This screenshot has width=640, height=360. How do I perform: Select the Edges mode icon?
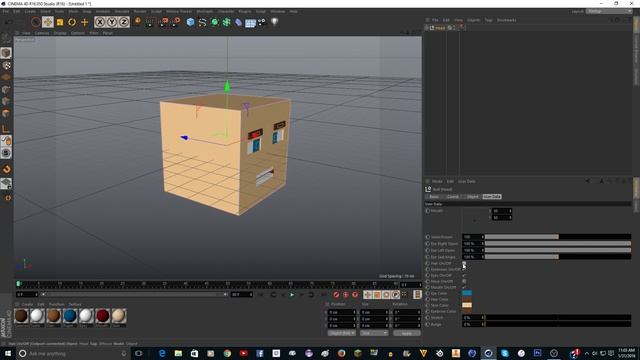coord(6,101)
